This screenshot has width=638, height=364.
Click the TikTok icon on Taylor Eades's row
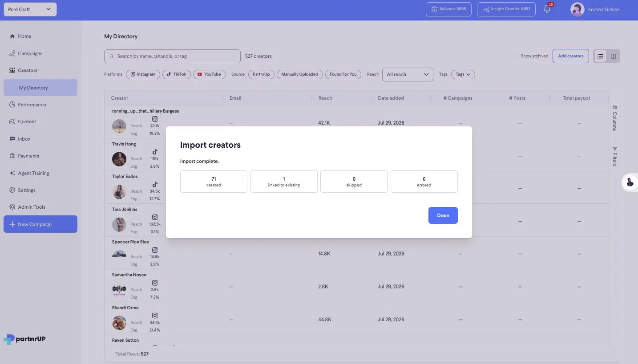click(x=155, y=184)
